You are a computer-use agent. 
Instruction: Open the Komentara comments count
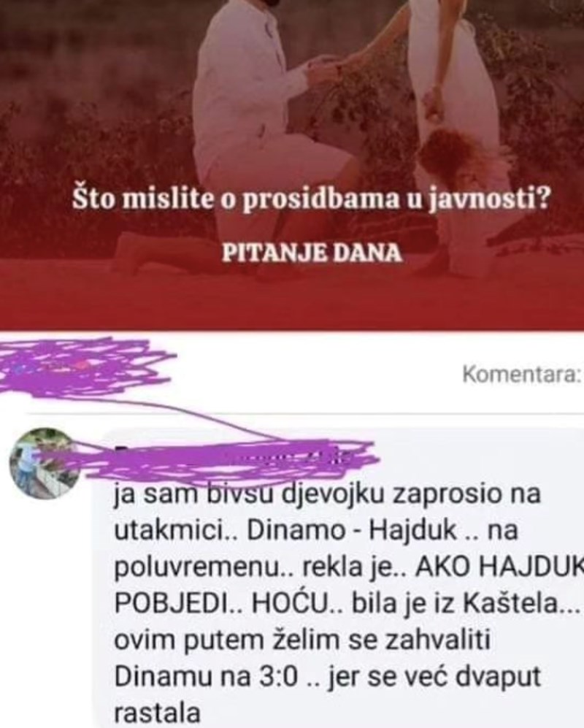click(522, 375)
